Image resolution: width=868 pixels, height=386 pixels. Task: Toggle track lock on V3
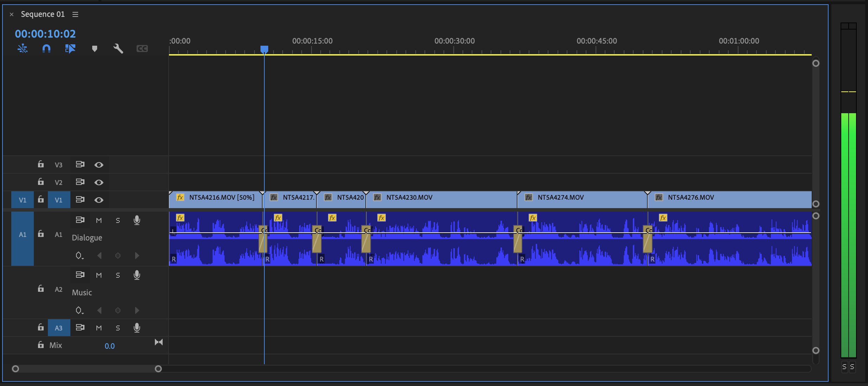coord(41,164)
